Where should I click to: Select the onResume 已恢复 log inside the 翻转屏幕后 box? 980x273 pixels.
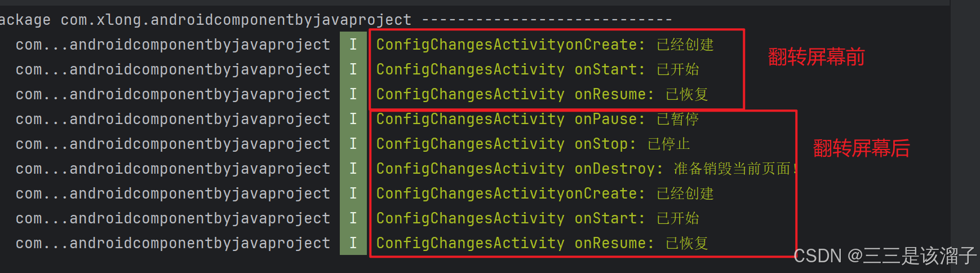coord(542,243)
